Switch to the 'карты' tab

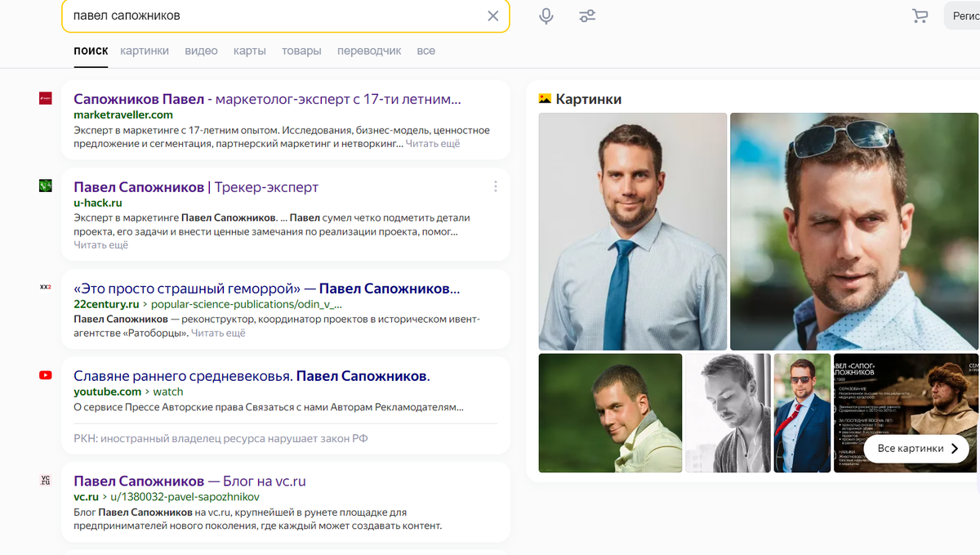[x=250, y=51]
